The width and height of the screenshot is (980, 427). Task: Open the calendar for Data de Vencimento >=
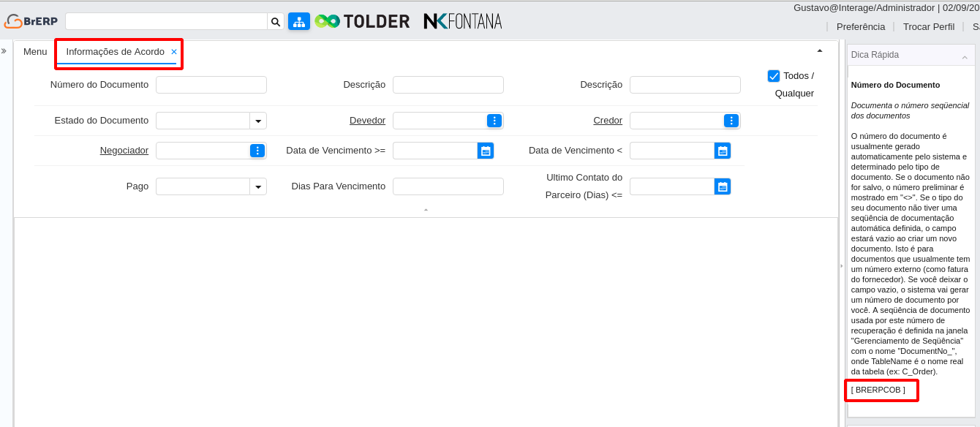486,150
